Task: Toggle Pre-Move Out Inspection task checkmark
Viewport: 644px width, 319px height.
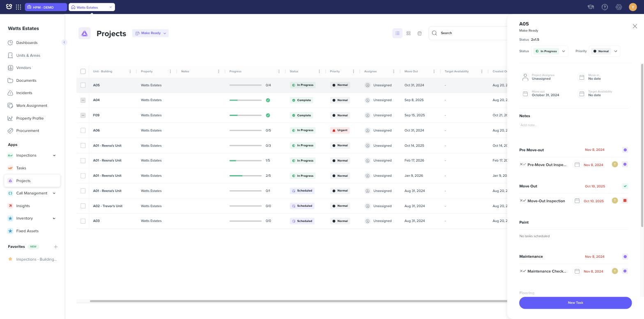Action: 523,164
